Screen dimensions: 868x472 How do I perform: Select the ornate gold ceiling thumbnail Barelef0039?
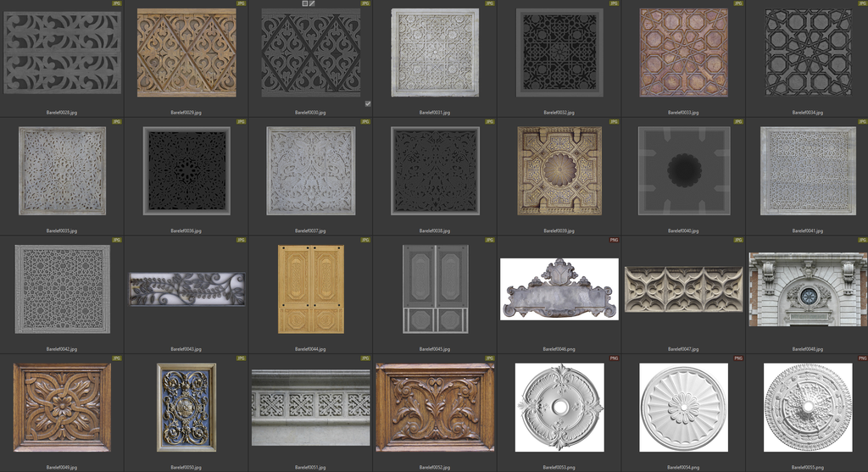[559, 170]
